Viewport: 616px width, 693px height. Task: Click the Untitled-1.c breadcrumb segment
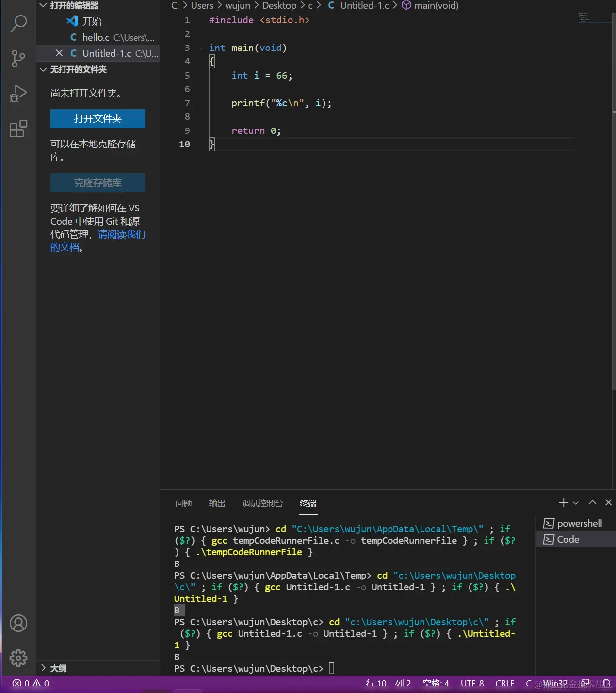[364, 5]
